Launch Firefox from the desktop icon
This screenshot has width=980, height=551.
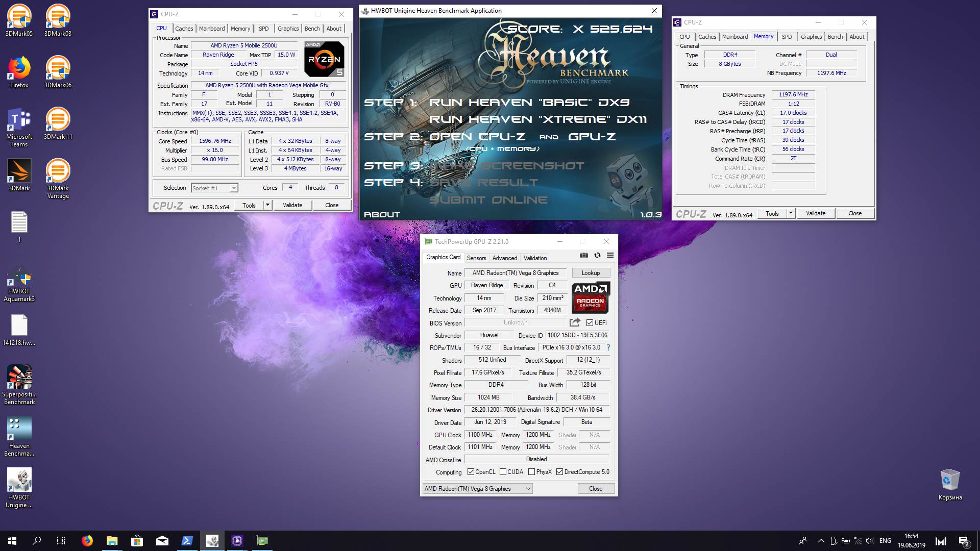click(19, 72)
